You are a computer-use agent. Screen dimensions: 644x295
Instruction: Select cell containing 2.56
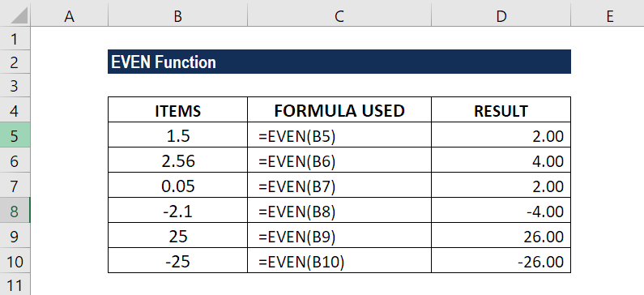coord(178,160)
